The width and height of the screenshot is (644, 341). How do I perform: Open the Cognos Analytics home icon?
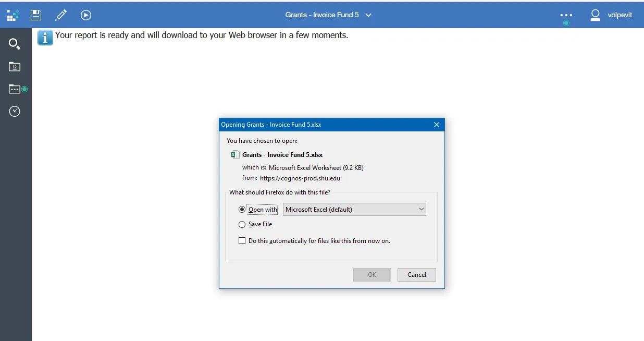pyautogui.click(x=13, y=15)
